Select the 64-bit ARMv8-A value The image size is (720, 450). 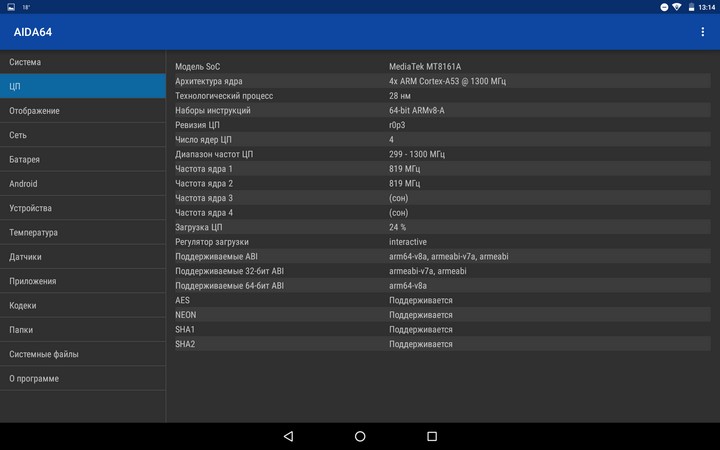[x=416, y=111]
